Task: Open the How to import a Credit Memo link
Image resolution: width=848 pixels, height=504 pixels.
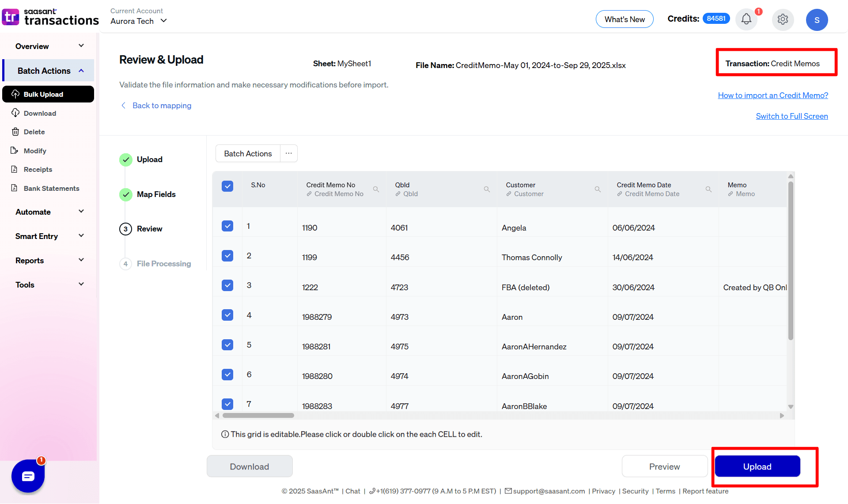Action: coord(773,95)
